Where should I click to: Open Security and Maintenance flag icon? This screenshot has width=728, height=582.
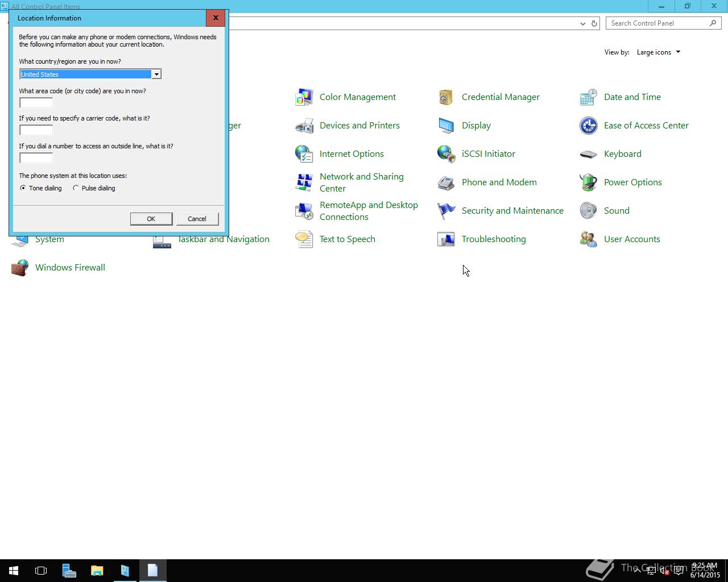pyautogui.click(x=446, y=211)
